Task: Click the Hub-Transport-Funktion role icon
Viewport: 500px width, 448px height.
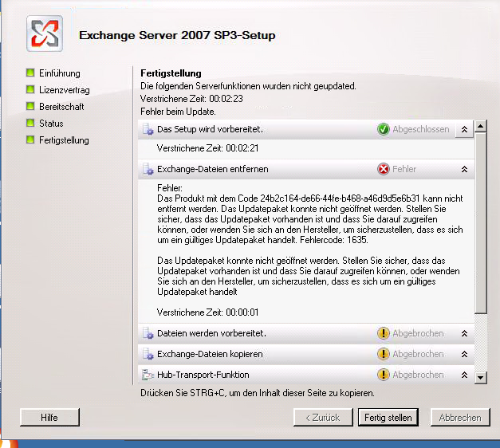Action: tap(148, 375)
